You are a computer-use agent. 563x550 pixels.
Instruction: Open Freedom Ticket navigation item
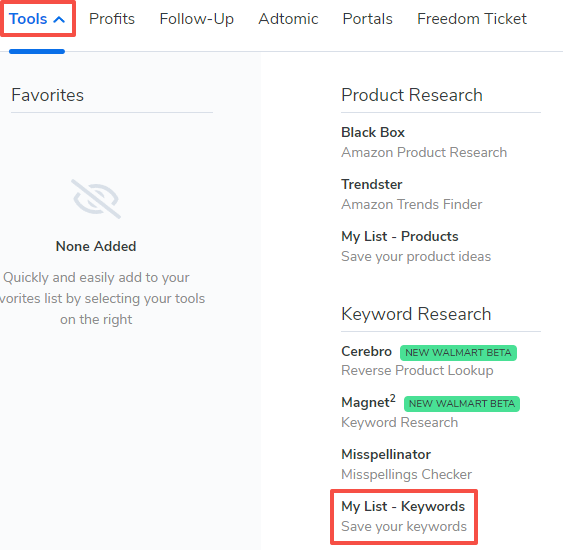click(471, 19)
